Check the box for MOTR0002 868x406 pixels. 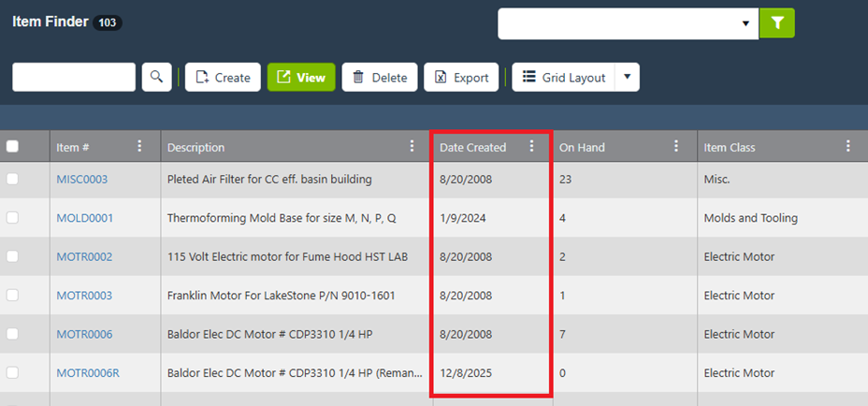12,256
